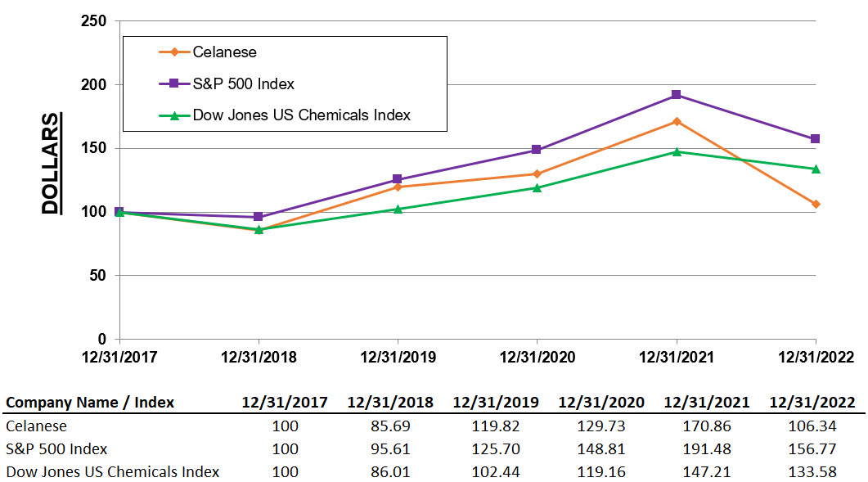Select the S&P 500 square marker at 12/31/2019

398,179
